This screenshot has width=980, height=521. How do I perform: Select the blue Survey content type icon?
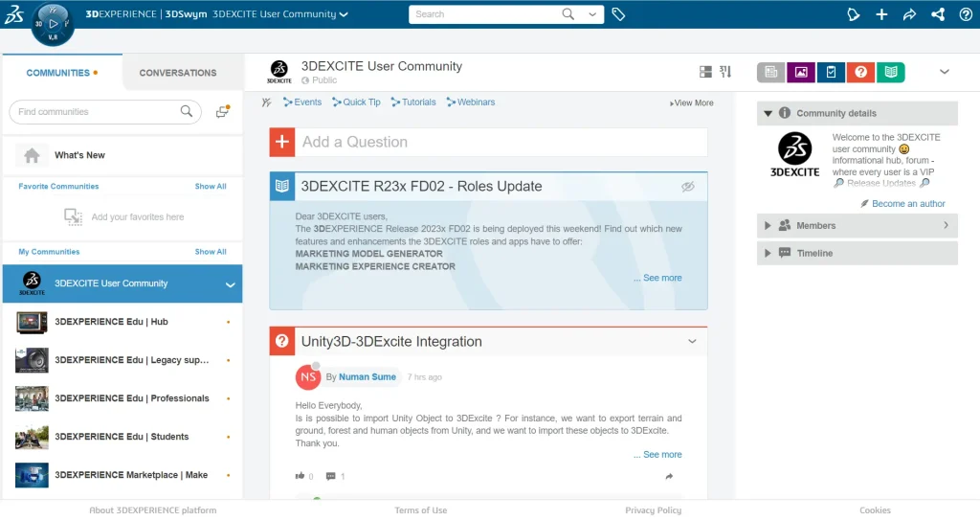(x=831, y=73)
